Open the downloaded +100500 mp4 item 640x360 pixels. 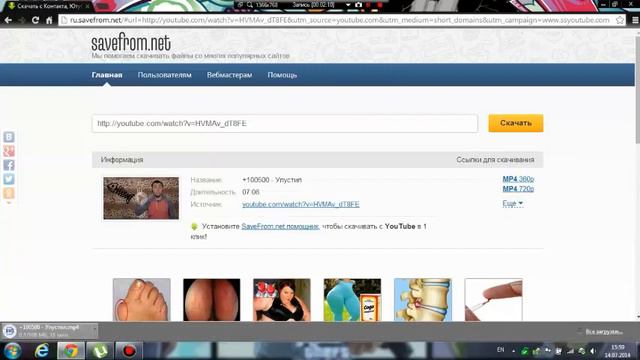[x=46, y=331]
